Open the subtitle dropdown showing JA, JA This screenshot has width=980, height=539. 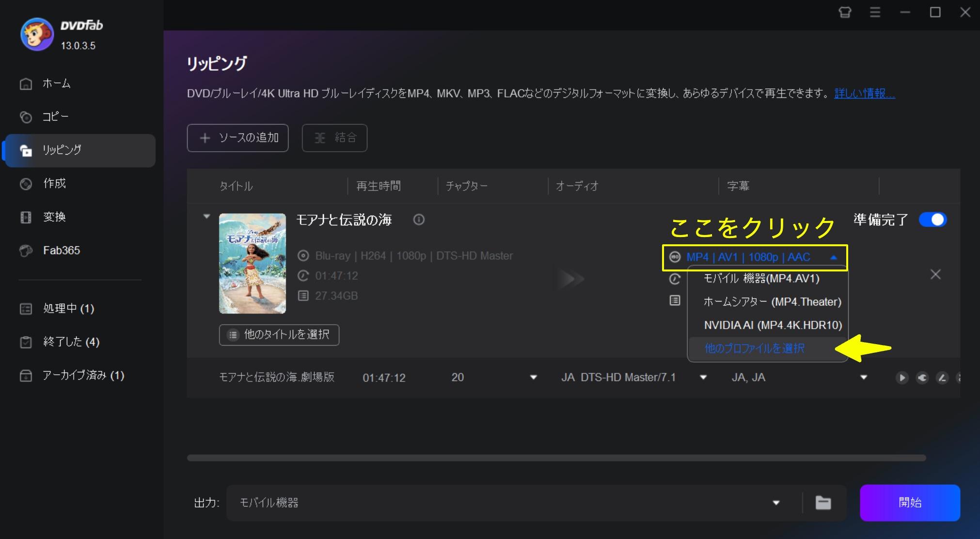point(863,378)
